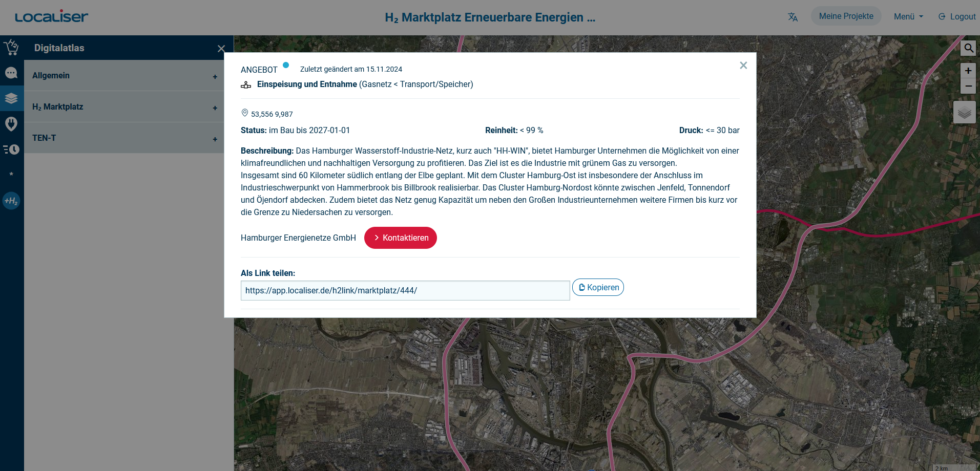980x471 pixels.
Task: Expand the Allgemein section
Action: coord(124,76)
